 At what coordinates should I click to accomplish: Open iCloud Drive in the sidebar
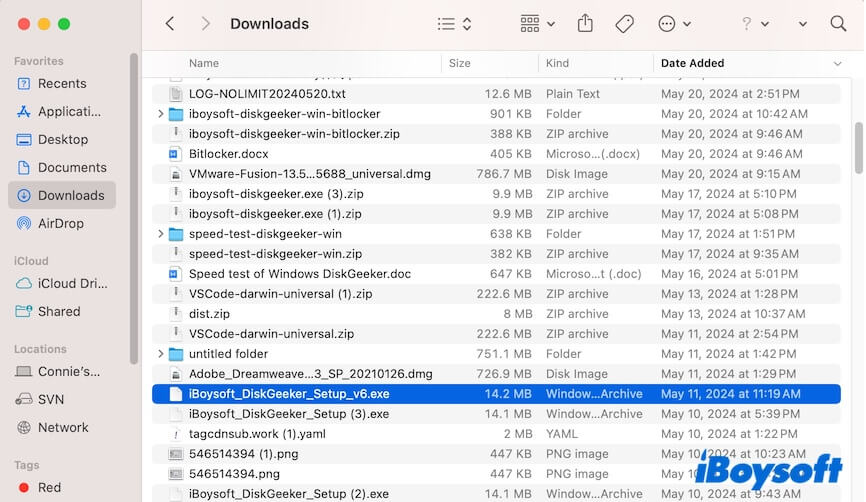tap(62, 283)
